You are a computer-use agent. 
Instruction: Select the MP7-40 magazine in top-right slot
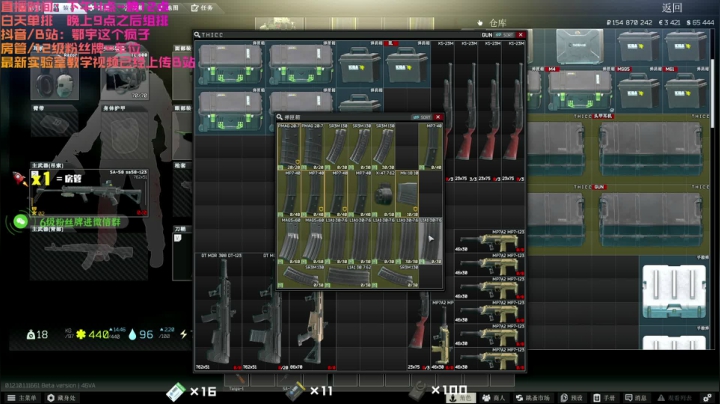[431, 146]
